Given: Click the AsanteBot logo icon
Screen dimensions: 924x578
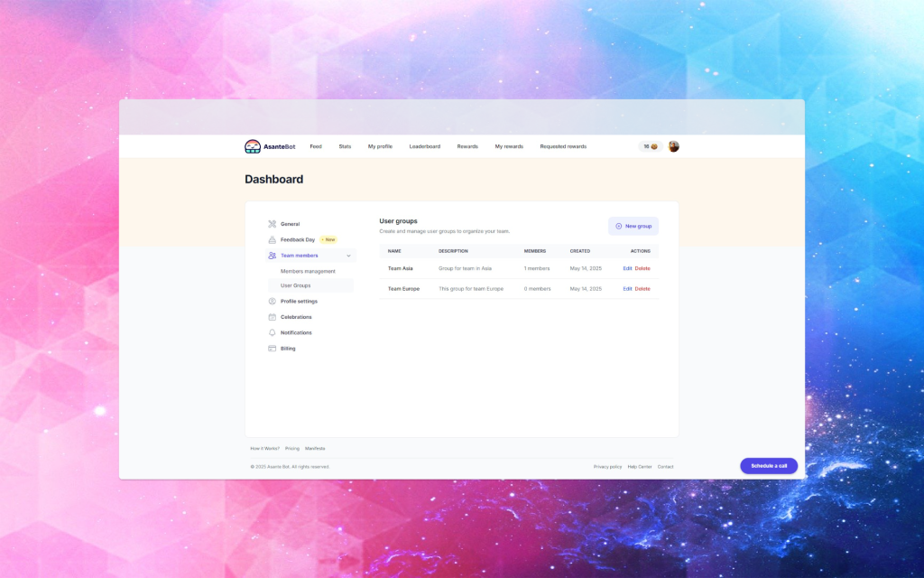Looking at the screenshot, I should (x=253, y=146).
